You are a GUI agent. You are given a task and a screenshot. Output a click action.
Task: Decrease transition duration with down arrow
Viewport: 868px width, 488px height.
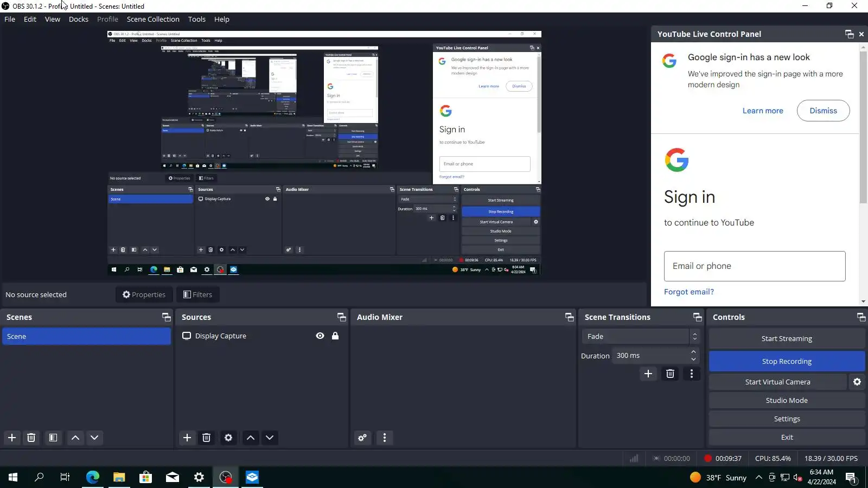pyautogui.click(x=693, y=359)
